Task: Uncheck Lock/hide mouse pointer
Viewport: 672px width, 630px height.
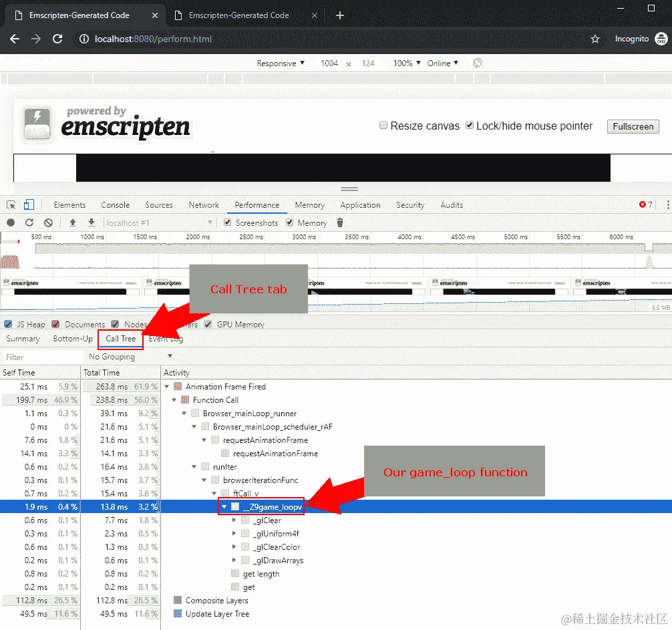Action: (x=470, y=125)
